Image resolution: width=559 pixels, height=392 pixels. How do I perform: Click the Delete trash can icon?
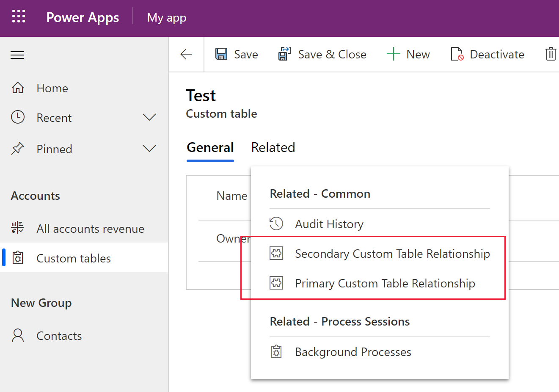coord(551,54)
